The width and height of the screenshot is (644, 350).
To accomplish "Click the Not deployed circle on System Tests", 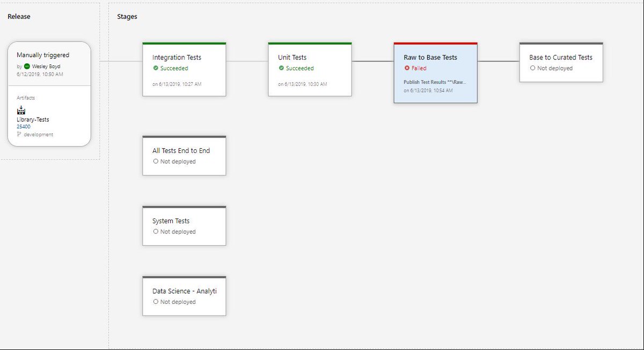I will point(156,231).
